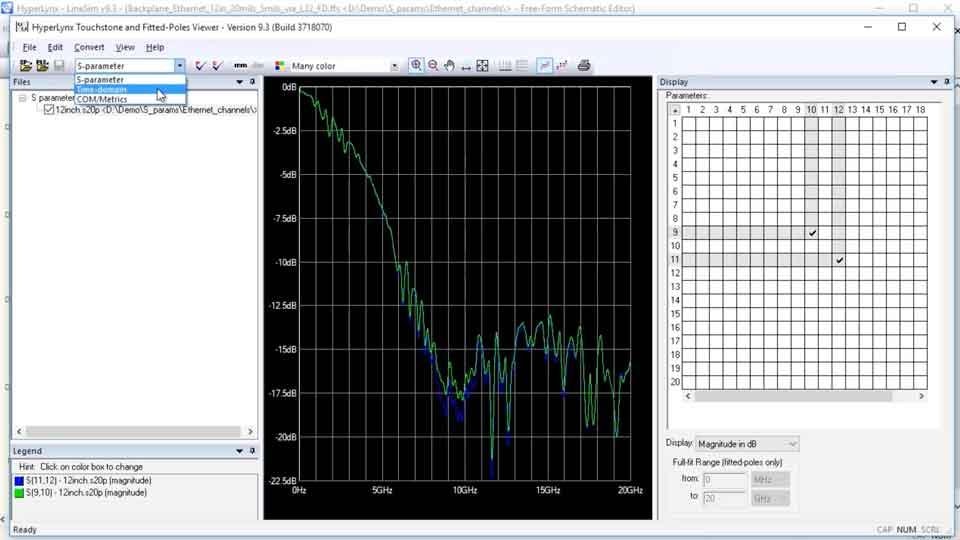The height and width of the screenshot is (540, 960).
Task: Click the fit-to-window zoom icon
Action: [x=482, y=66]
